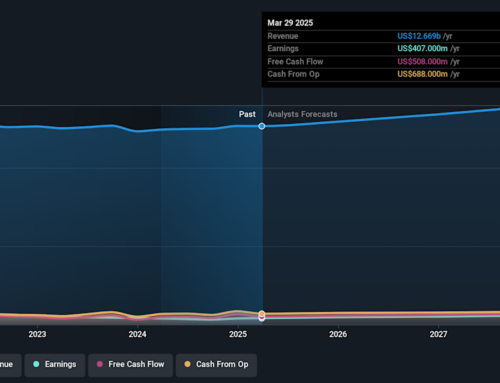This screenshot has height=383, width=500.
Task: Click the blue Revenue data point marker
Action: pyautogui.click(x=262, y=126)
